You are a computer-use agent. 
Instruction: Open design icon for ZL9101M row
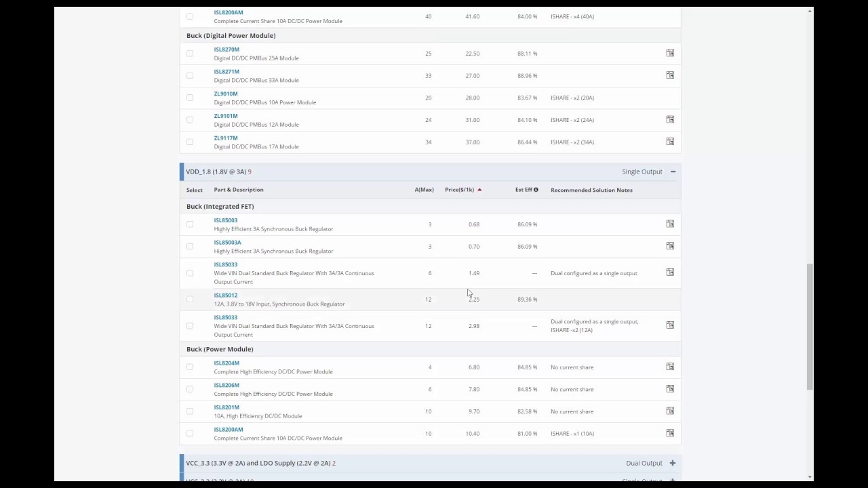click(x=670, y=119)
